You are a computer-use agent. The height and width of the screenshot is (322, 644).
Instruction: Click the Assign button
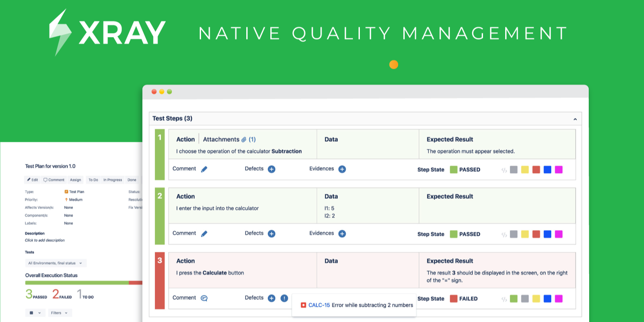pos(75,180)
